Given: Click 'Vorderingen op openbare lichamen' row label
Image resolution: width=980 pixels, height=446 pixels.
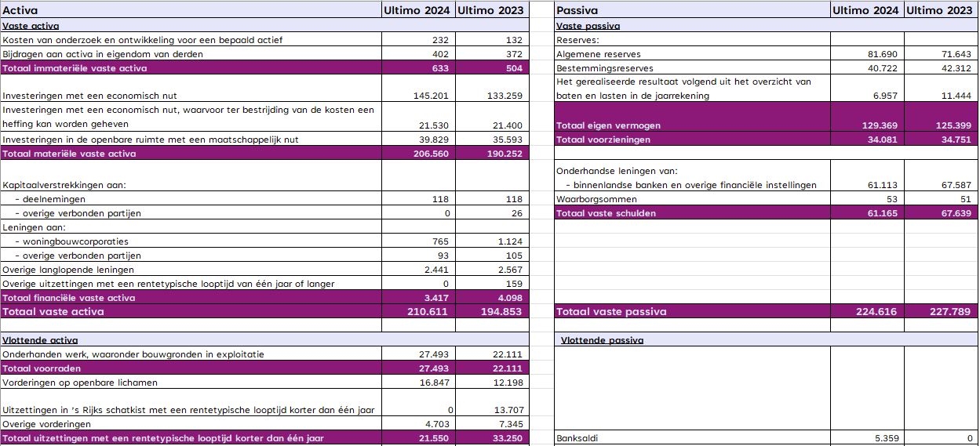Looking at the screenshot, I should (80, 383).
